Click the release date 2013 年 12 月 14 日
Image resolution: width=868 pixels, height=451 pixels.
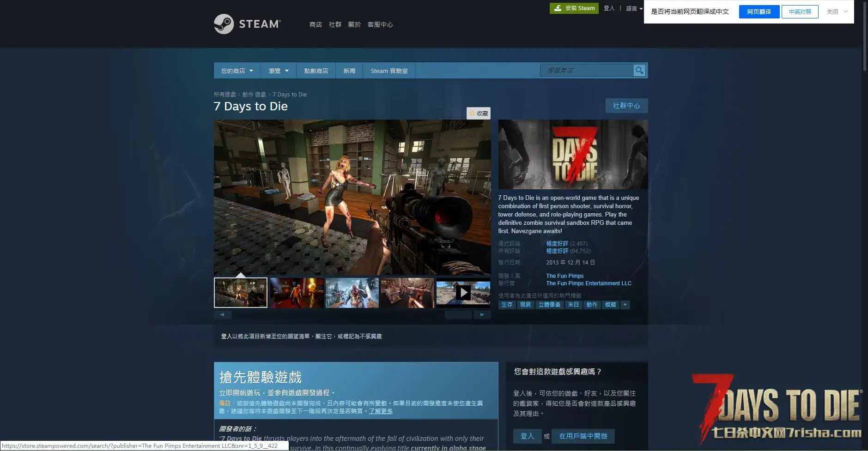tap(571, 262)
